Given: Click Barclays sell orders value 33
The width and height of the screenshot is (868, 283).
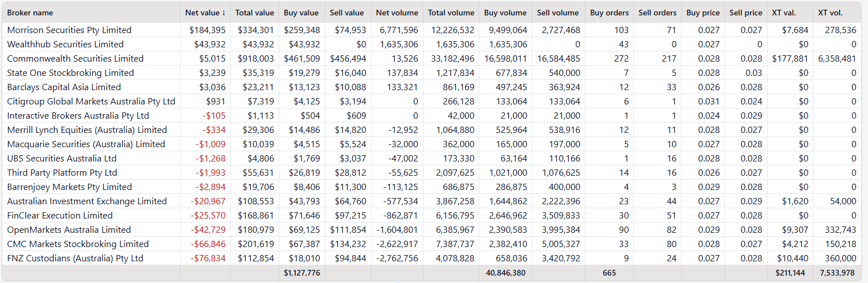Looking at the screenshot, I should [671, 87].
